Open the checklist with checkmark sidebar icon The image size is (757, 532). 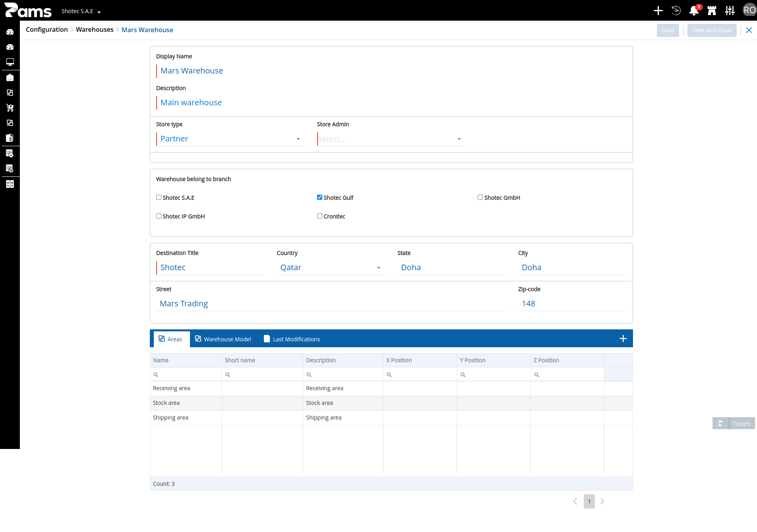[10, 153]
